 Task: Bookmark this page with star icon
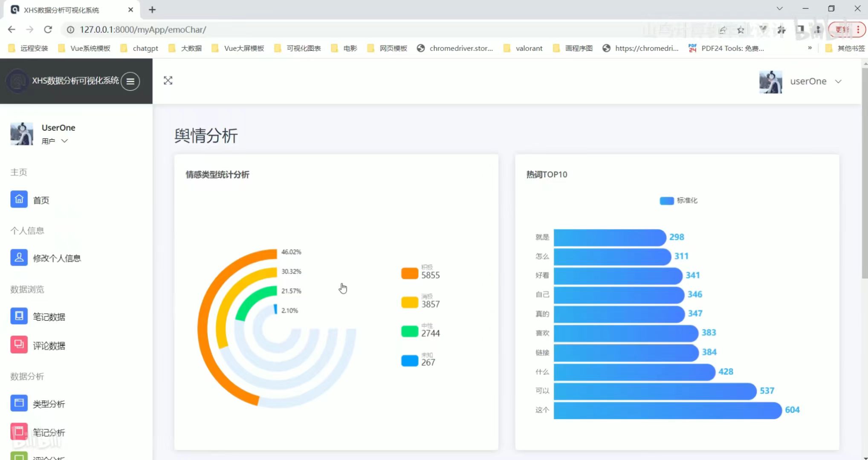(741, 30)
